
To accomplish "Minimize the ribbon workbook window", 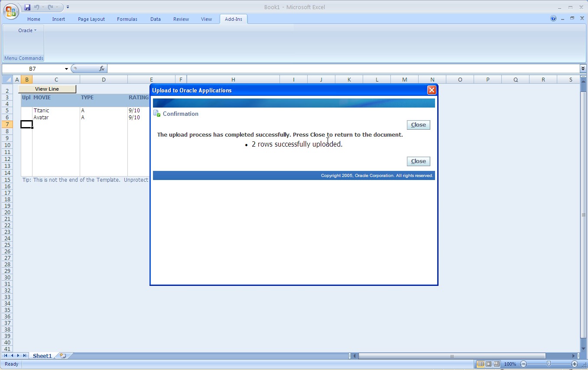I will click(x=563, y=19).
